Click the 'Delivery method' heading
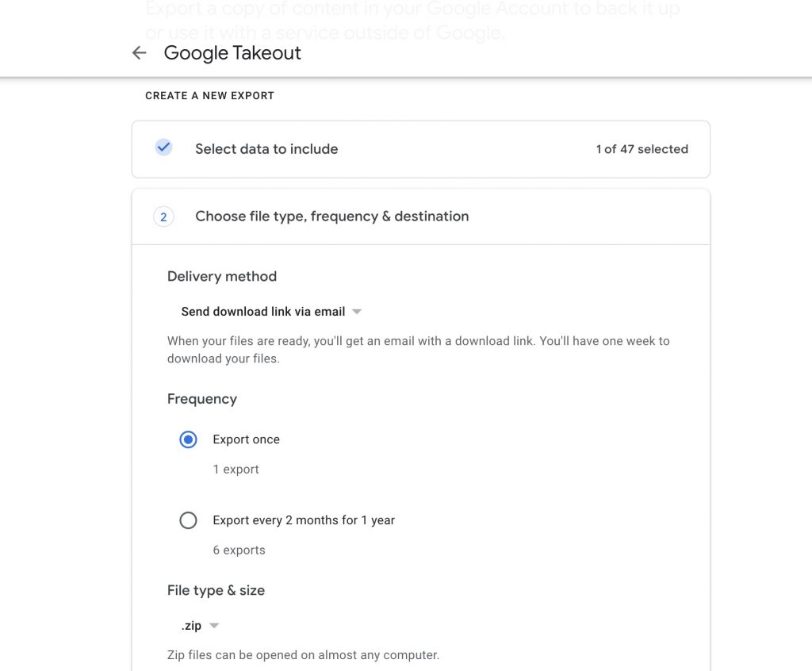This screenshot has height=671, width=812. tap(222, 277)
